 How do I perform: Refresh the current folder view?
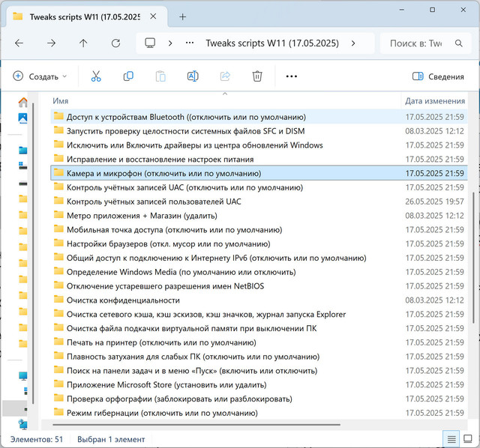115,43
